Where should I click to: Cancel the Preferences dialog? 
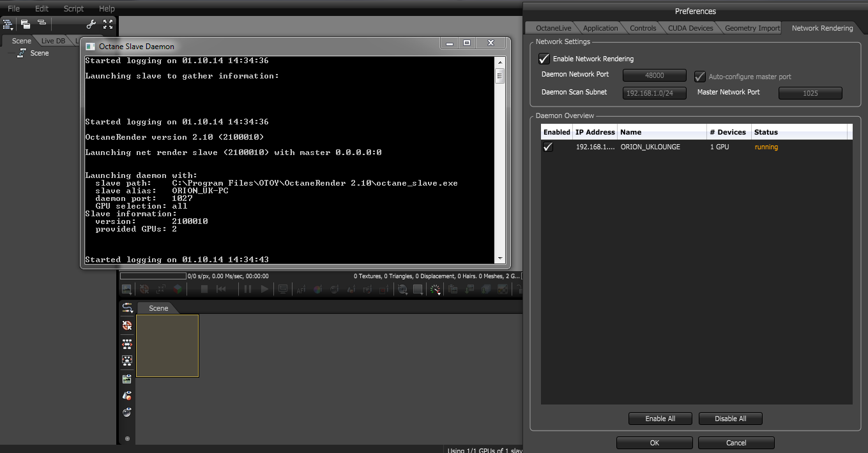(x=736, y=443)
